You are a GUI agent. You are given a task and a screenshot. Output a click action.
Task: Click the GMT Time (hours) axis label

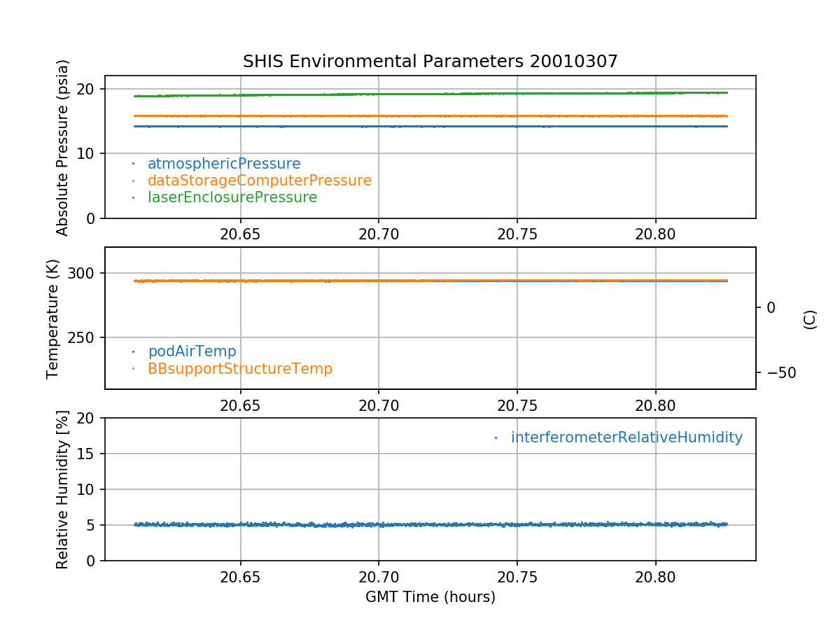click(x=430, y=597)
